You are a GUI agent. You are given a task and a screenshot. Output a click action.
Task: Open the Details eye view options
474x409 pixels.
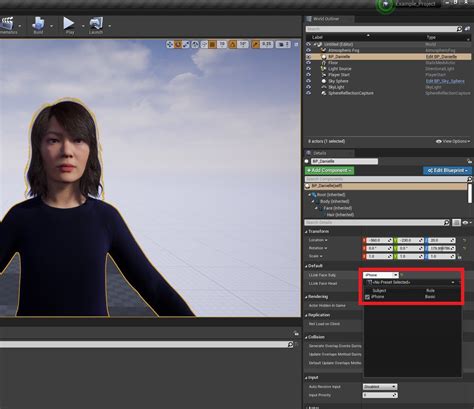[x=467, y=222]
